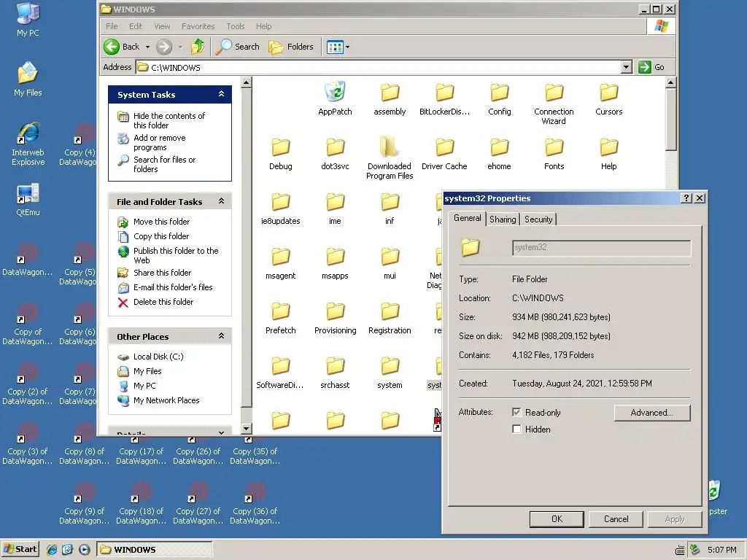Screen dimensions: 747x560
Task: Open Local Disk (C:) in Other Places
Action: click(158, 357)
